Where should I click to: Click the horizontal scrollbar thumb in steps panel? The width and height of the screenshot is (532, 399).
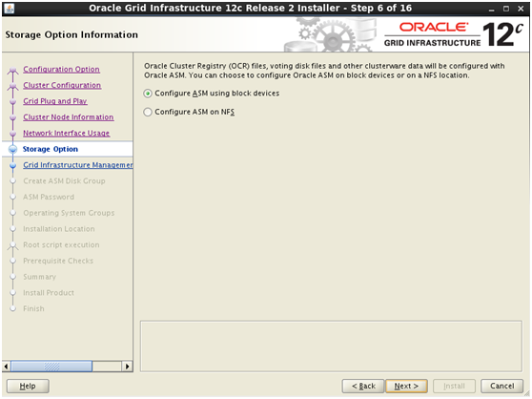click(x=51, y=367)
